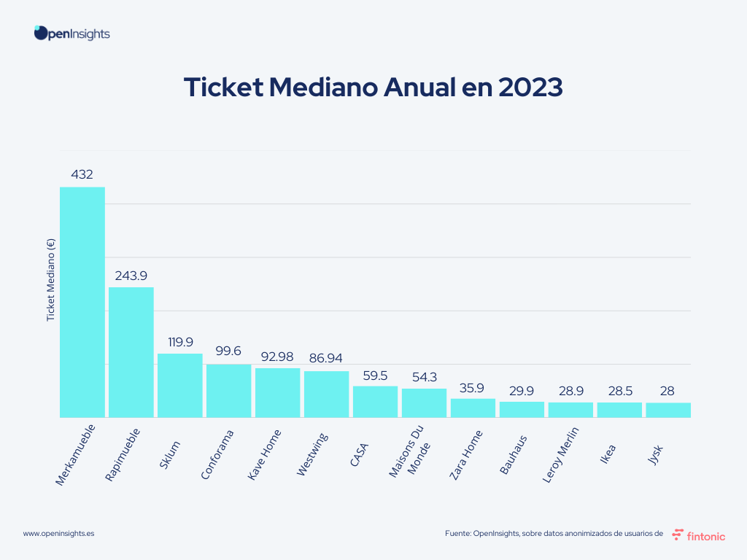This screenshot has height=560, width=747.
Task: Open the www.openinsights.es link
Action: pyautogui.click(x=58, y=534)
